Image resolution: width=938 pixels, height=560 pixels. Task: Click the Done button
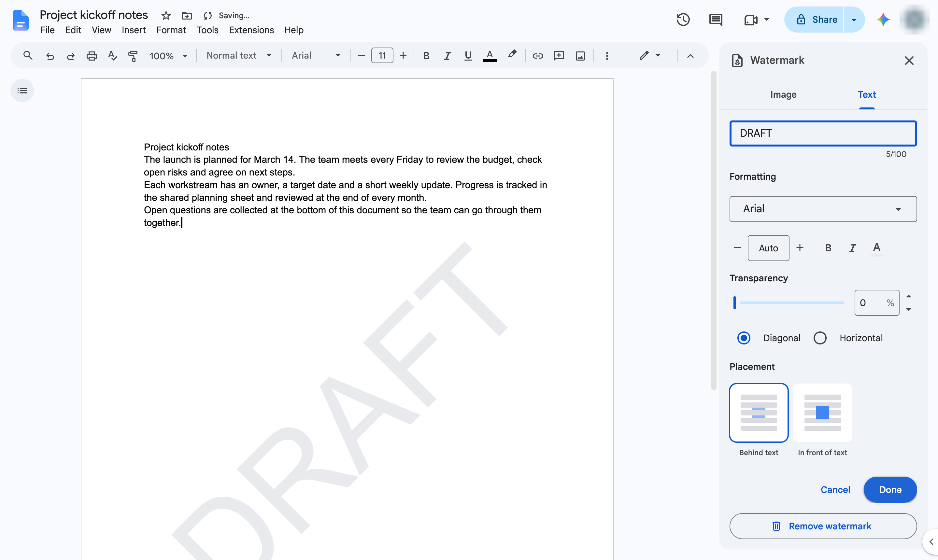(890, 489)
